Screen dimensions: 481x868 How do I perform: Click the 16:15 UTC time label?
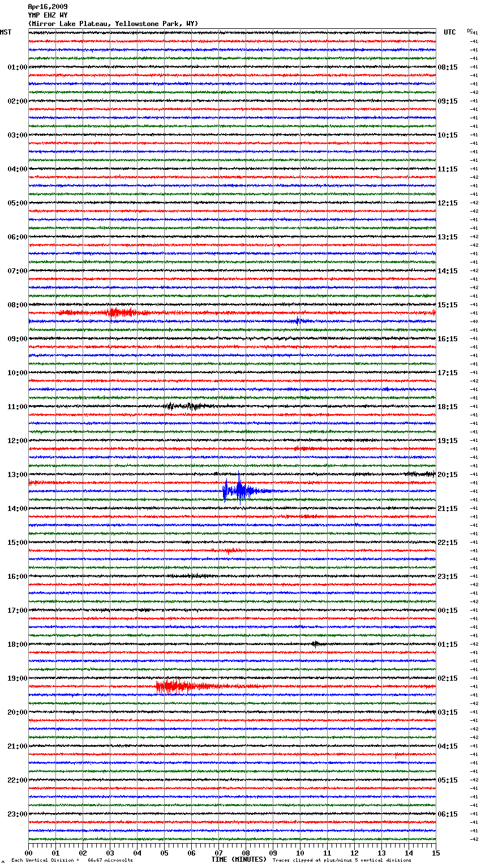pyautogui.click(x=448, y=339)
